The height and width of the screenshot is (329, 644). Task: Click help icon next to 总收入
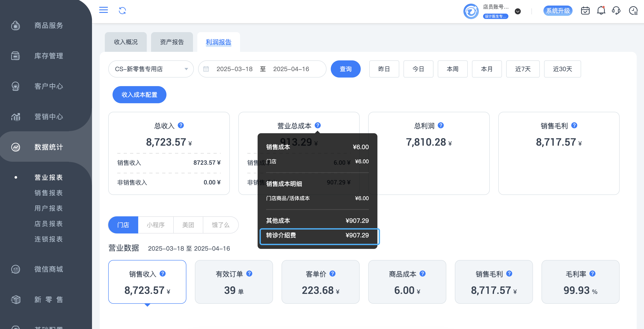(x=181, y=125)
